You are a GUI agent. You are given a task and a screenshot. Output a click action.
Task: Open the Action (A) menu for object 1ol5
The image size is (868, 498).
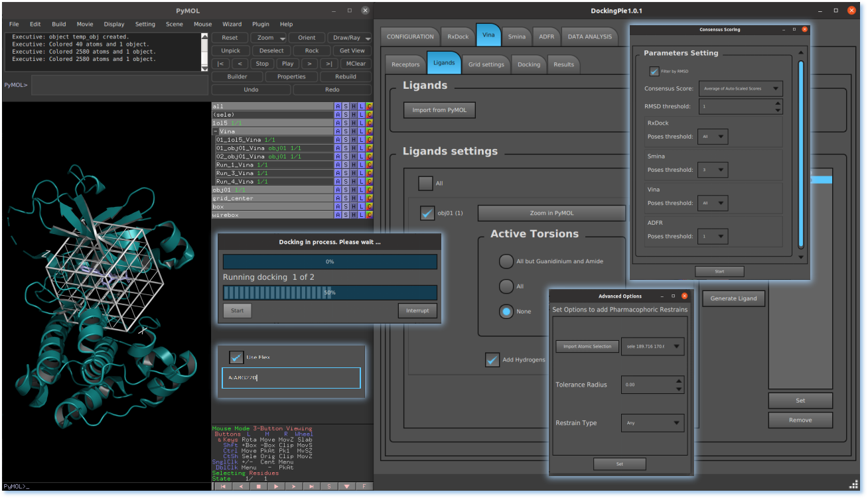(x=337, y=123)
